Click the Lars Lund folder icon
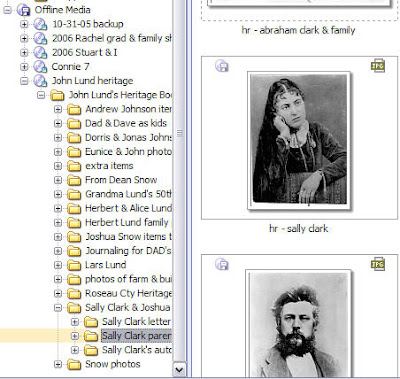Viewport: 400px width, 379px height. (x=74, y=265)
